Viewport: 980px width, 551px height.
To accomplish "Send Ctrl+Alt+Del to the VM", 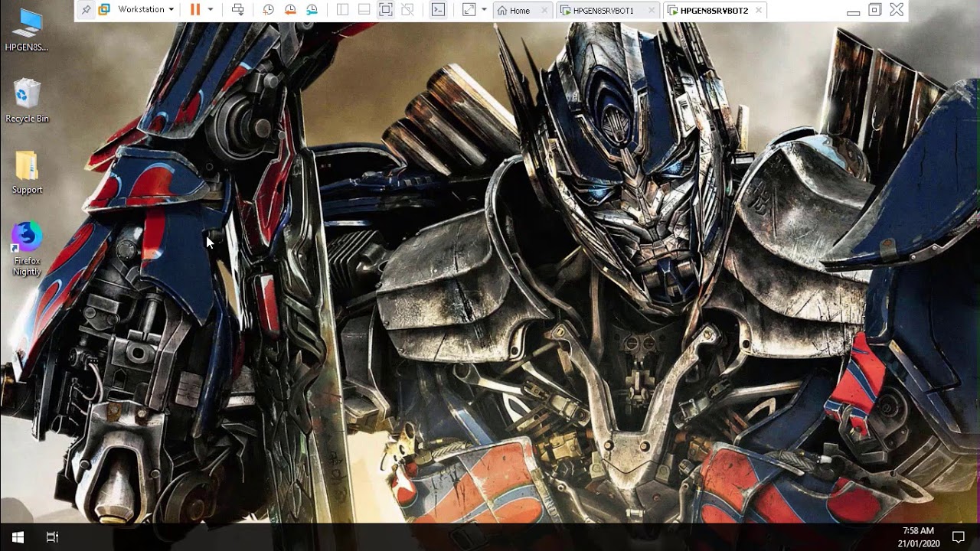I will [238, 10].
